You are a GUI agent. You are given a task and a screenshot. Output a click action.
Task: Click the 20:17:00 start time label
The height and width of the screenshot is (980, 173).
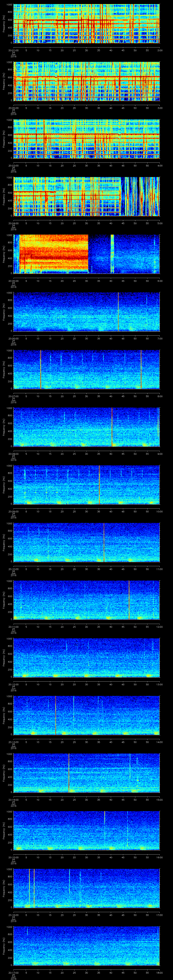(x=13, y=973)
